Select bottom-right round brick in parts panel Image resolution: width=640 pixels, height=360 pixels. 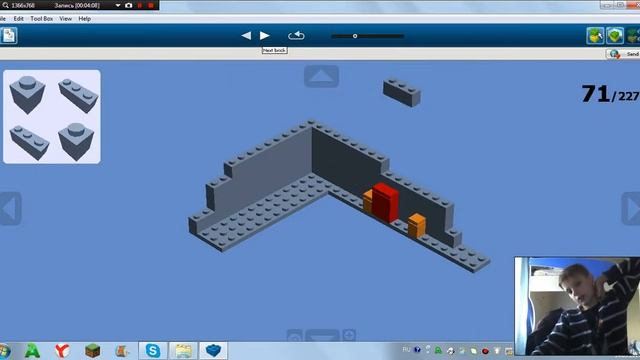(x=76, y=141)
